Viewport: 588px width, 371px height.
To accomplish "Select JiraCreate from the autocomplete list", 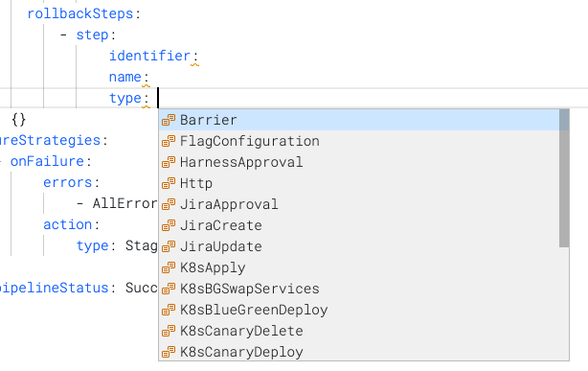I will (359, 225).
